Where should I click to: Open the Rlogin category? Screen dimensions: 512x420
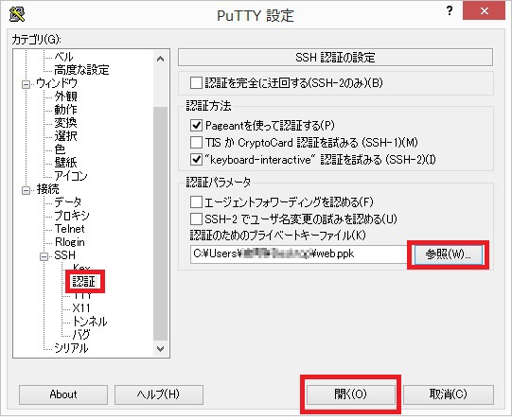(70, 242)
